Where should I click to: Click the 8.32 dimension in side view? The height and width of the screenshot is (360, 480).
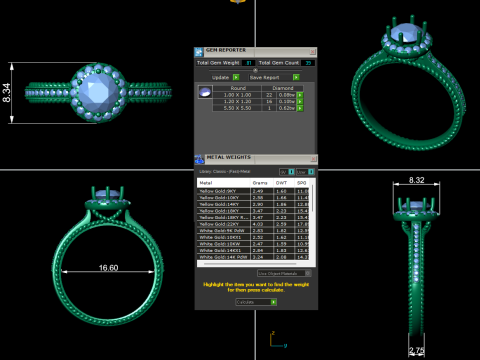pos(417,180)
